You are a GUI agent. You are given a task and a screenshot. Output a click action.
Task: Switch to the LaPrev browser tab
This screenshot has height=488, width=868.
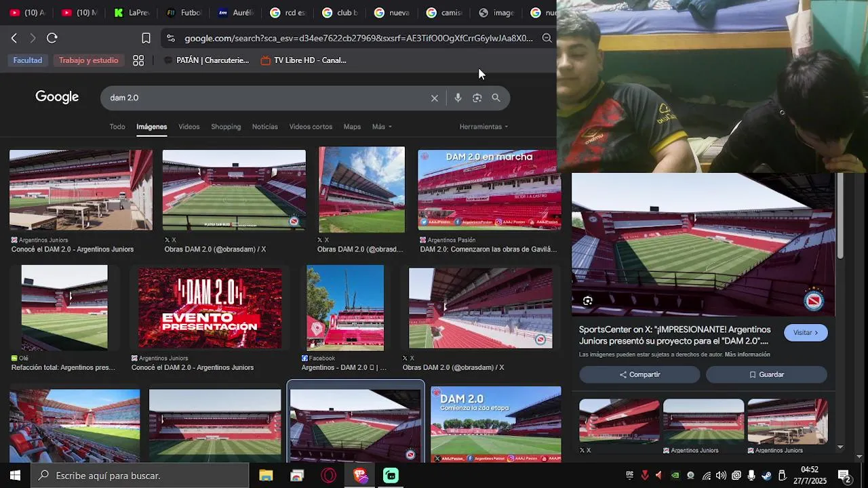(x=132, y=12)
